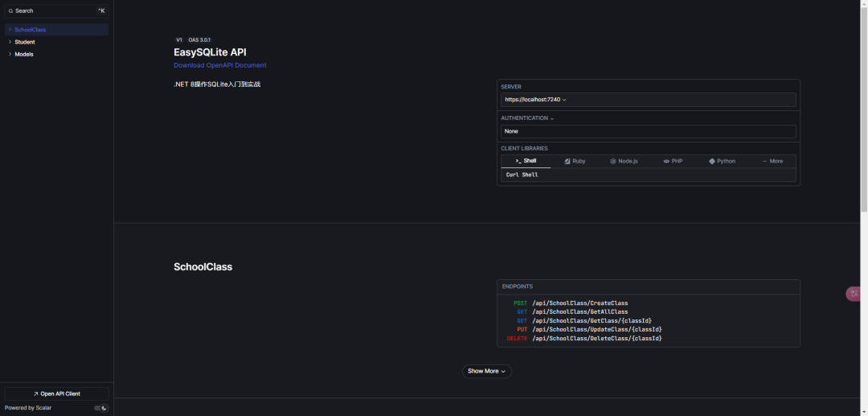Open the Authentication dropdown
This screenshot has height=416, width=868.
click(527, 118)
